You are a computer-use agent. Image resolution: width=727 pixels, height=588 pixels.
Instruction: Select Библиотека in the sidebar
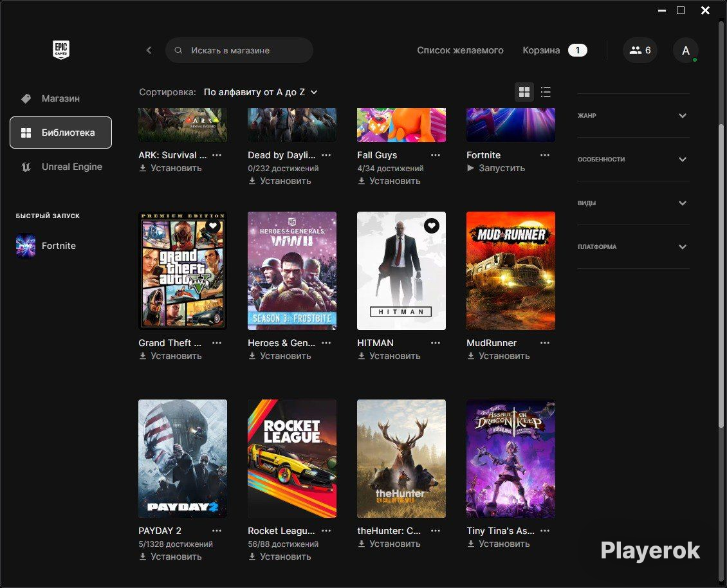(x=60, y=133)
